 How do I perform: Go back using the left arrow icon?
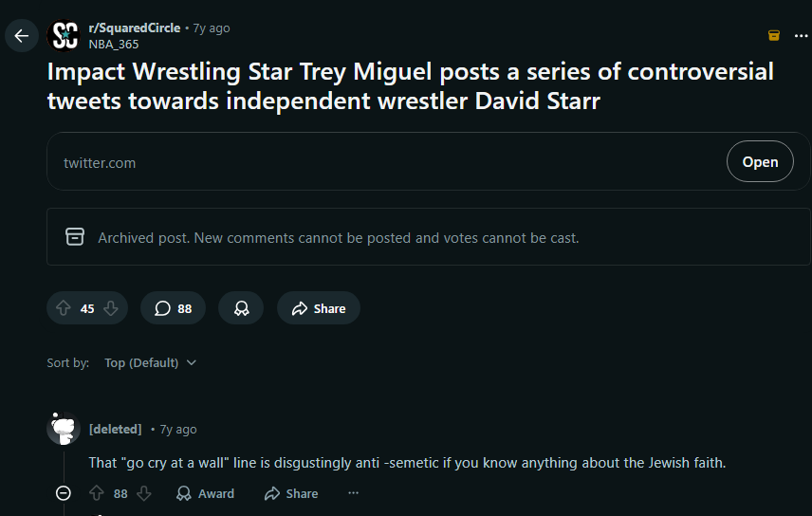21,36
